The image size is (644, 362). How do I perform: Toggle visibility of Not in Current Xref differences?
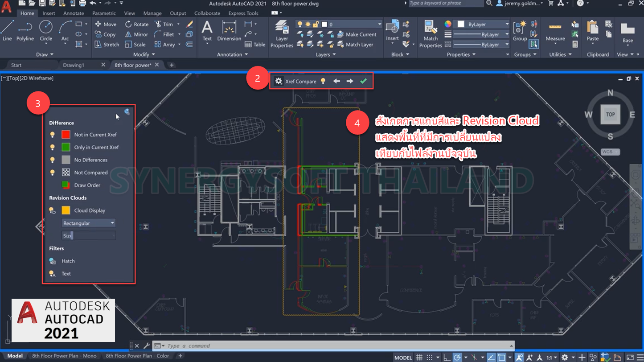52,134
